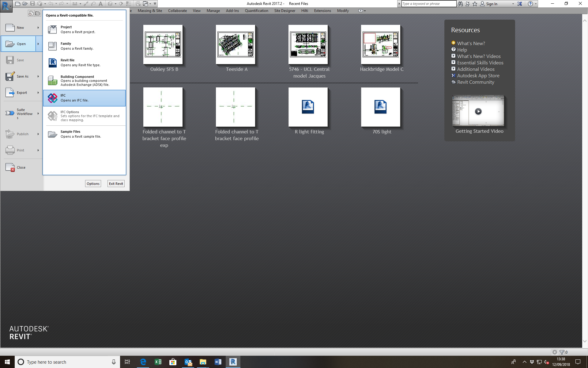Open the Oakley SFS B recent project thumbnail
The image size is (588, 368).
[x=163, y=44]
